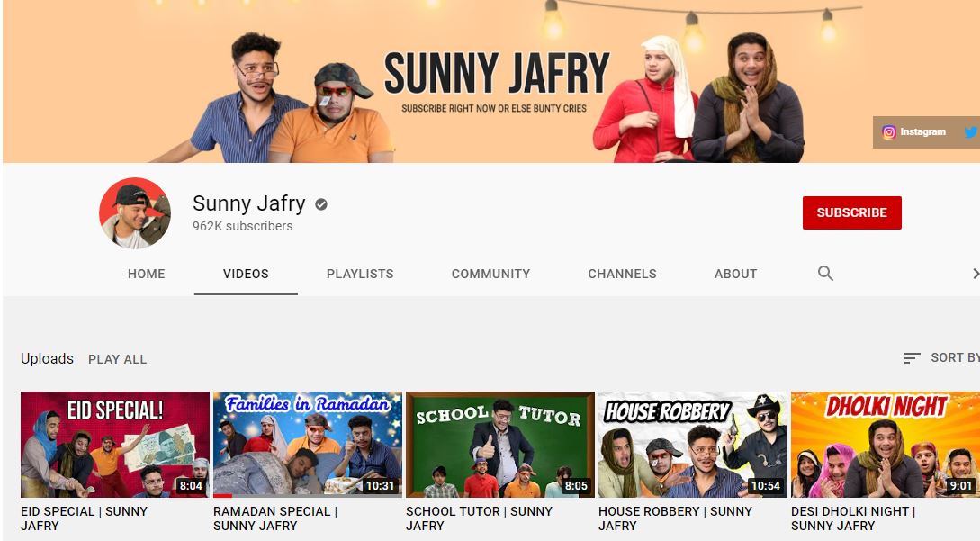Click the Sunny Jafry channel avatar
This screenshot has width=980, height=541.
click(x=135, y=213)
